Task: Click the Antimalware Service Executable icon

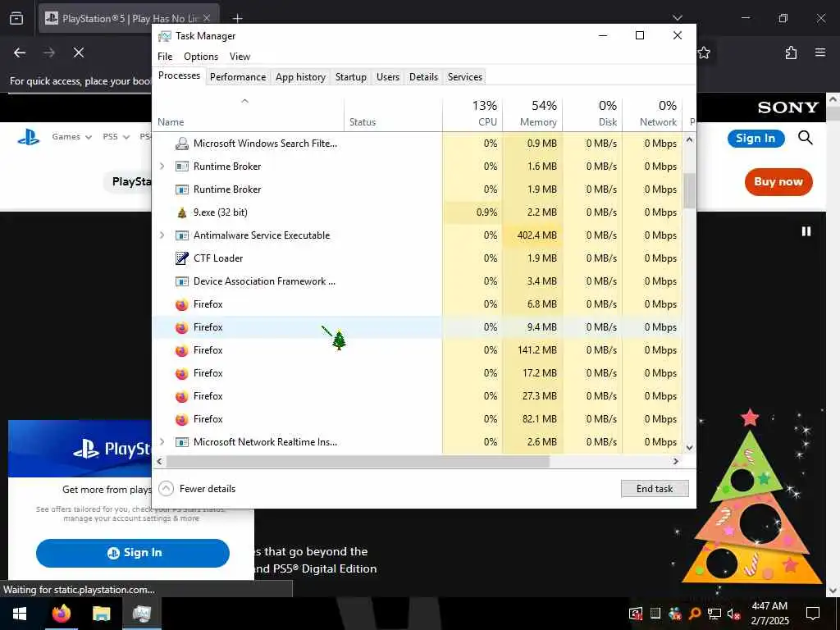Action: pos(182,235)
